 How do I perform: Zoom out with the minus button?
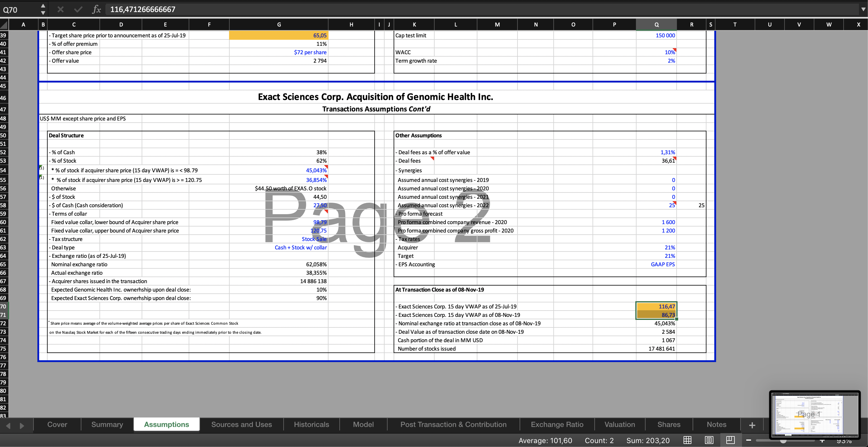pos(749,440)
